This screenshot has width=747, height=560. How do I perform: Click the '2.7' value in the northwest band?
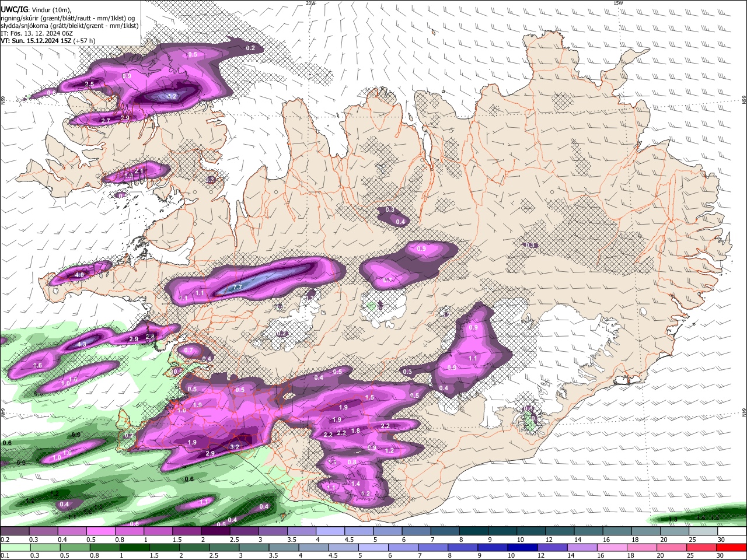click(x=106, y=121)
